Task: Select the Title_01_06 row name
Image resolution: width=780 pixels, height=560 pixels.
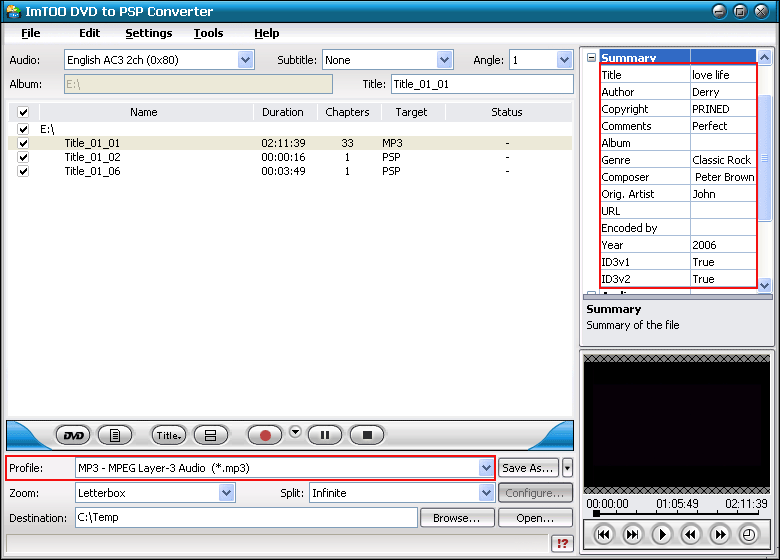Action: click(x=93, y=171)
